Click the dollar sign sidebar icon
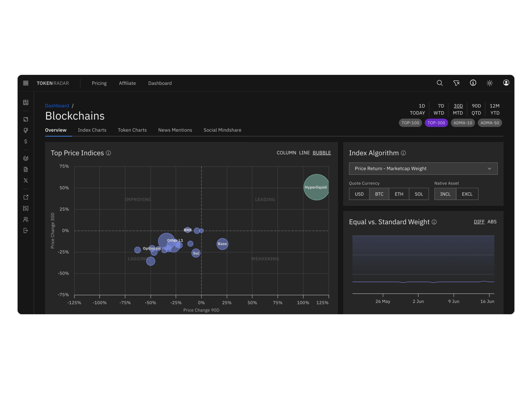The height and width of the screenshot is (399, 532). [26, 142]
